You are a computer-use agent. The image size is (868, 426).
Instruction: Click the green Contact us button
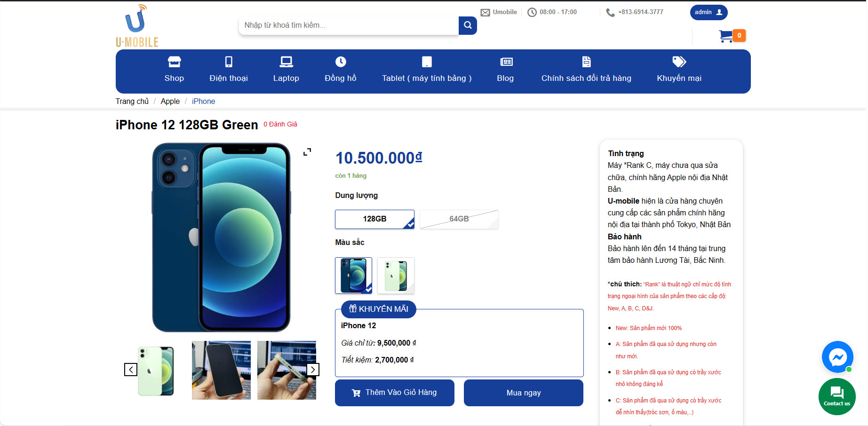coord(837,396)
